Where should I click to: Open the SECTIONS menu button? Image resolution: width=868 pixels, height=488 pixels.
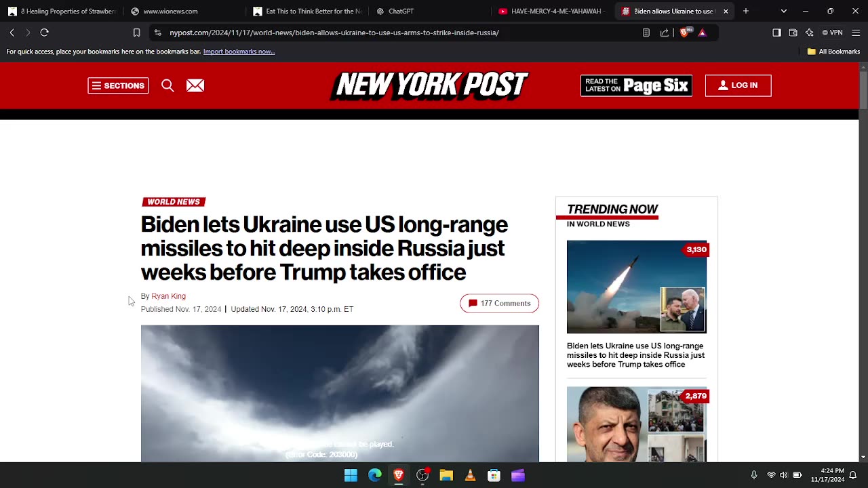(118, 85)
